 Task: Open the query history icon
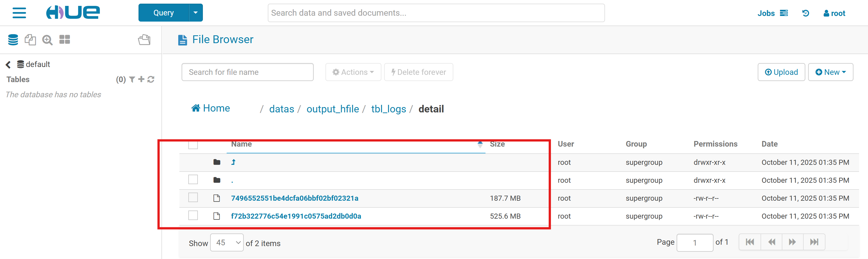click(x=806, y=13)
